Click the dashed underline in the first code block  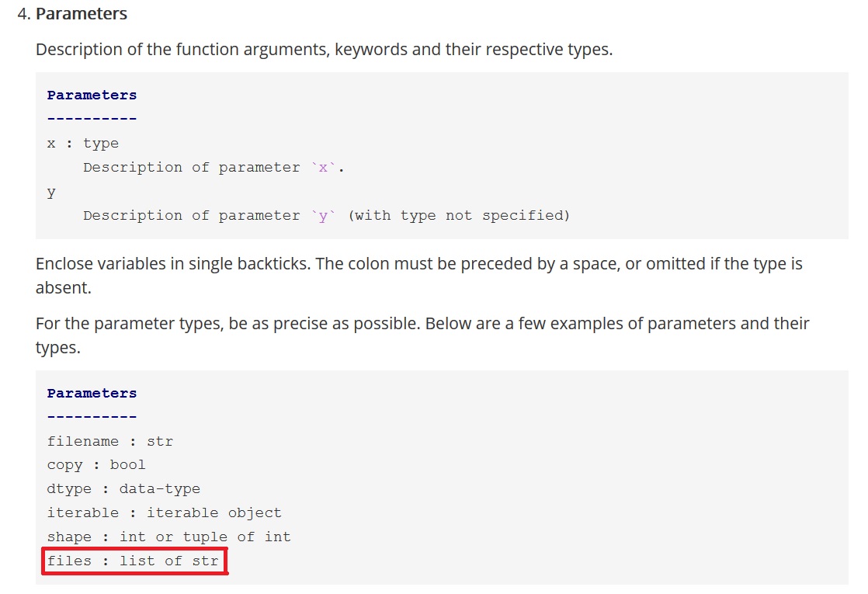[92, 119]
